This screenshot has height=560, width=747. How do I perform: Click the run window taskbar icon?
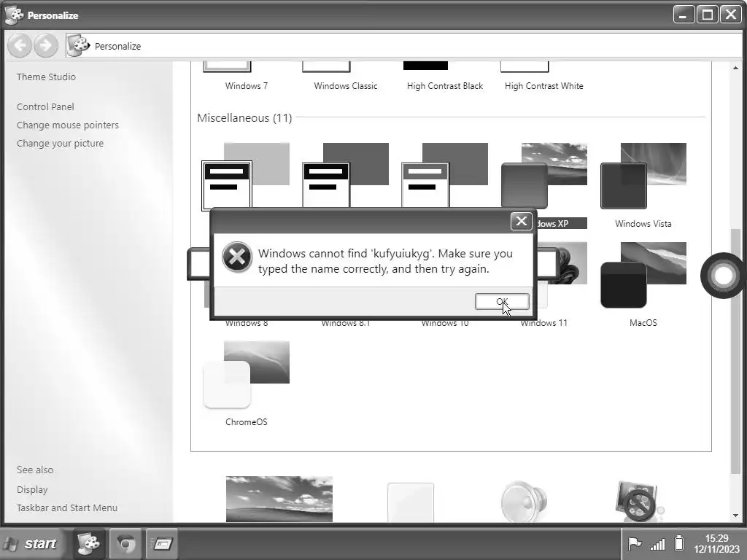click(x=162, y=543)
